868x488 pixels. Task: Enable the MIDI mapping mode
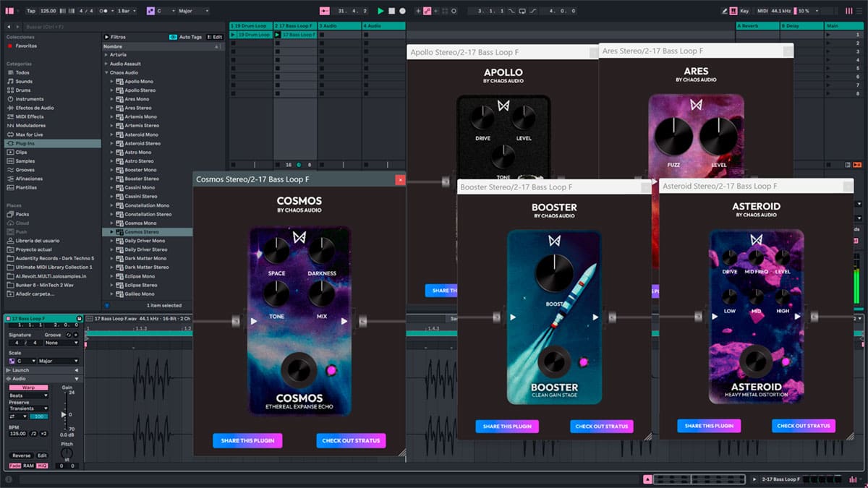[762, 11]
